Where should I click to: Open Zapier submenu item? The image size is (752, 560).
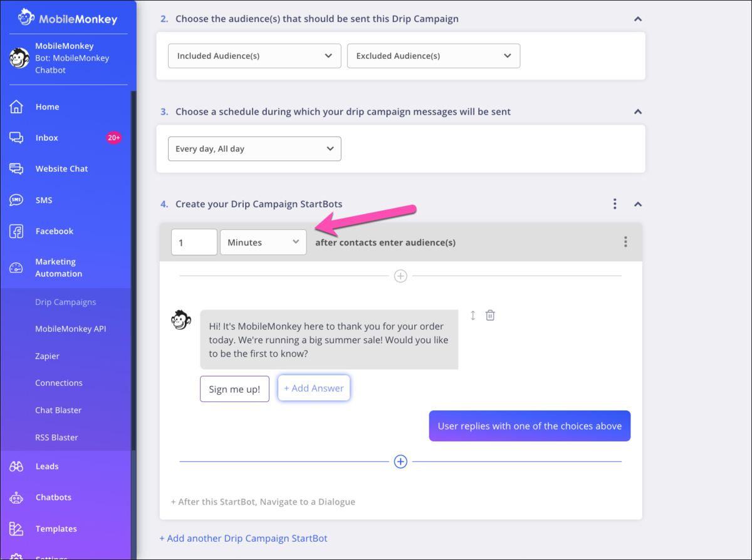pyautogui.click(x=48, y=356)
